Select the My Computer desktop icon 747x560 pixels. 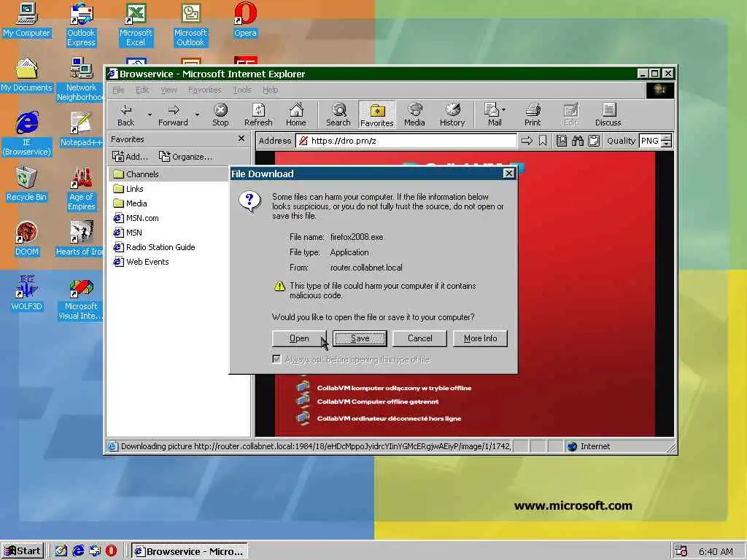pos(27,20)
